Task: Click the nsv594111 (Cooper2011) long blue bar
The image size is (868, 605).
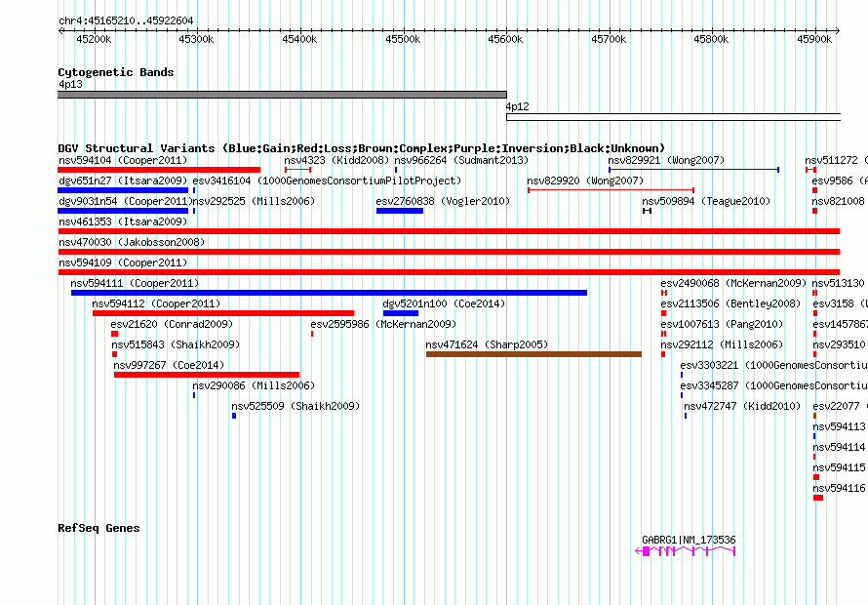Action: click(329, 293)
